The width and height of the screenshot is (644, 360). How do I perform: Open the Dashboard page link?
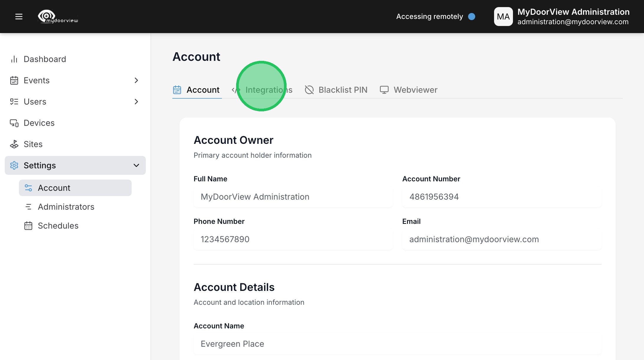click(45, 59)
